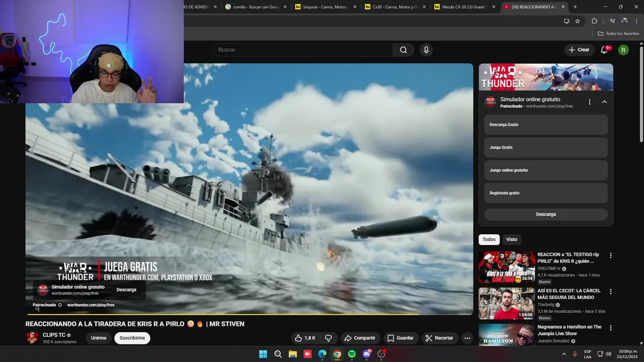Click video progress bar
The height and width of the screenshot is (362, 644).
point(249,315)
